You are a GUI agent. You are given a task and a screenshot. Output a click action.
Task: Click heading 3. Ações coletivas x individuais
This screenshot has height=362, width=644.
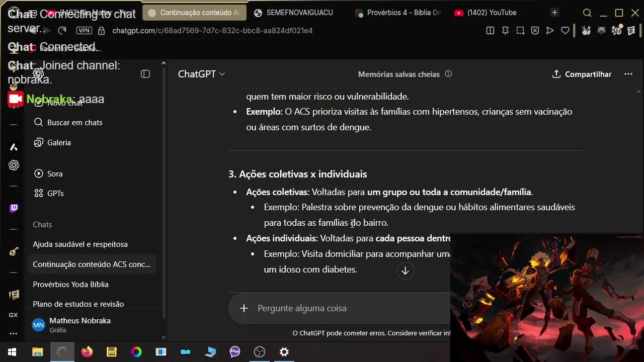(x=298, y=174)
